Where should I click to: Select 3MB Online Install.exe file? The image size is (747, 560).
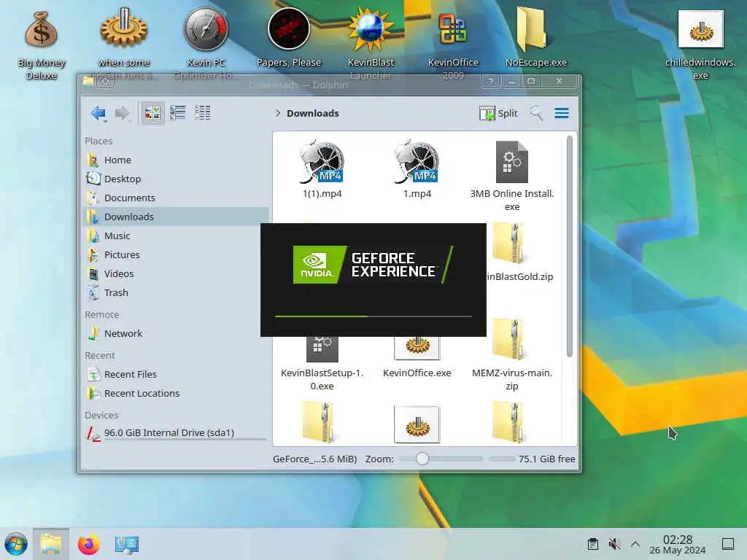[512, 176]
